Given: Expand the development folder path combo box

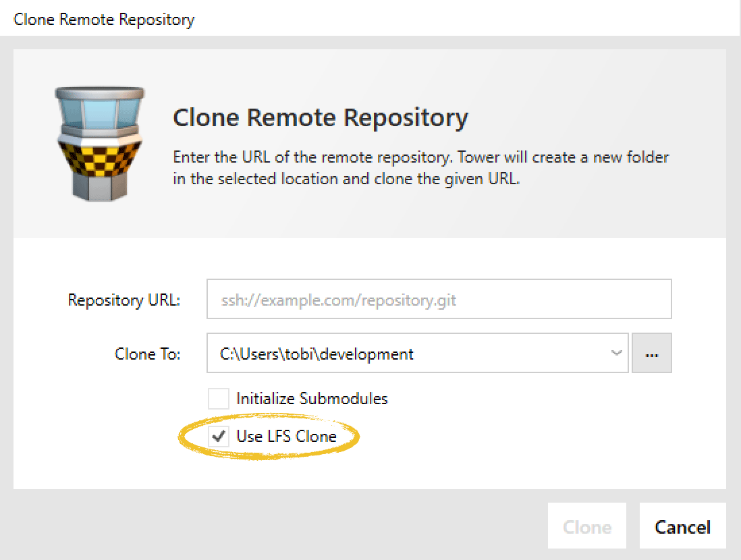Looking at the screenshot, I should click(x=615, y=353).
